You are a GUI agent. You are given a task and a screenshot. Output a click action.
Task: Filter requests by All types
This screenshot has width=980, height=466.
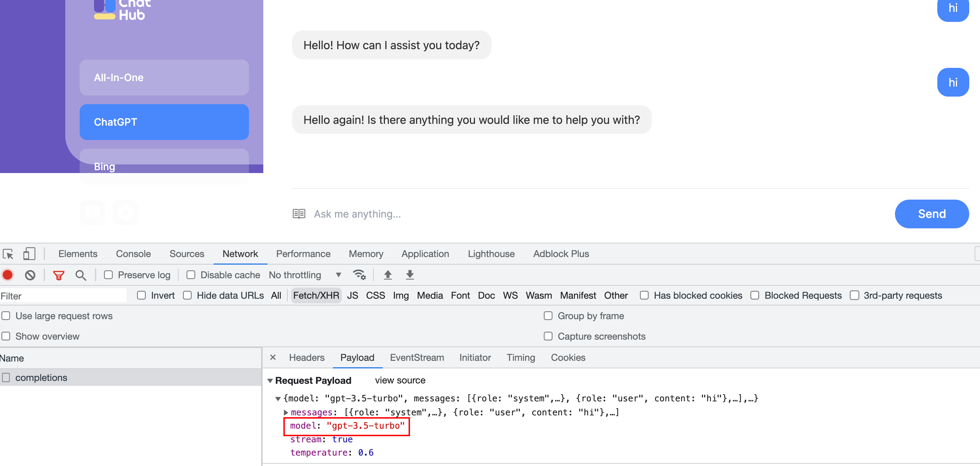click(x=276, y=295)
